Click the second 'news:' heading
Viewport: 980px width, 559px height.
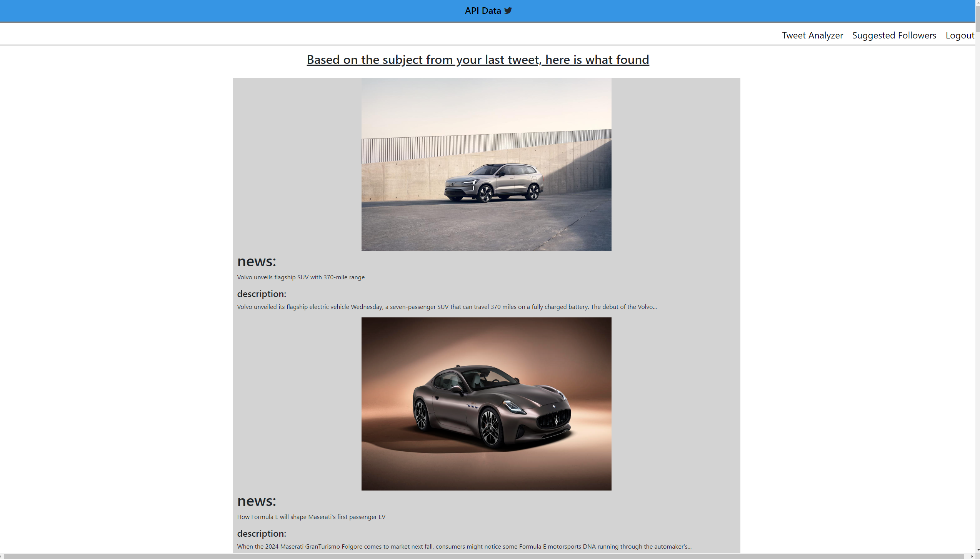tap(256, 501)
